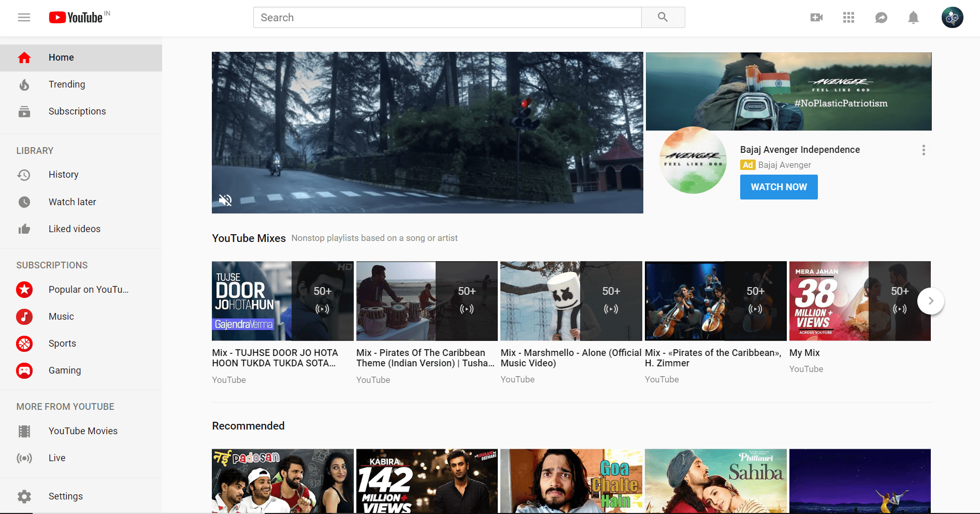
Task: Open YouTube Movies
Action: pyautogui.click(x=82, y=431)
